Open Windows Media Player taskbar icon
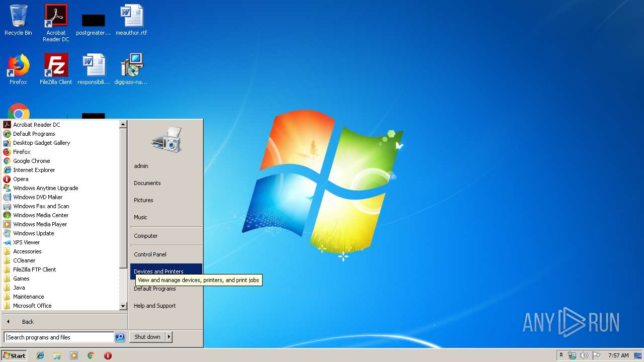The width and height of the screenshot is (644, 362). 74,355
